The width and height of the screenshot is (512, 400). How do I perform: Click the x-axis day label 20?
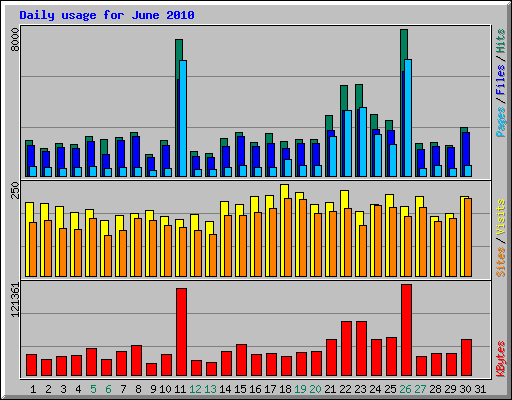point(315,389)
